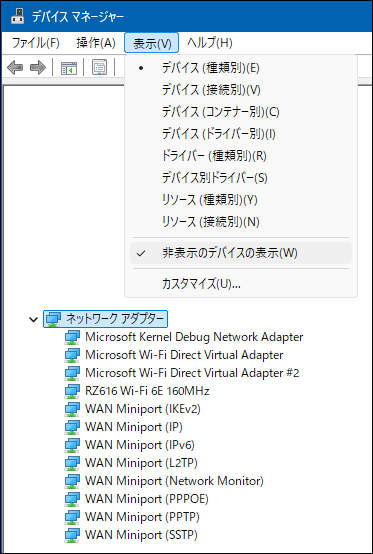This screenshot has width=373, height=554.
Task: Click the icon beside Microsoft Wi-Fi Direct Virtual Adapter #2
Action: point(72,373)
